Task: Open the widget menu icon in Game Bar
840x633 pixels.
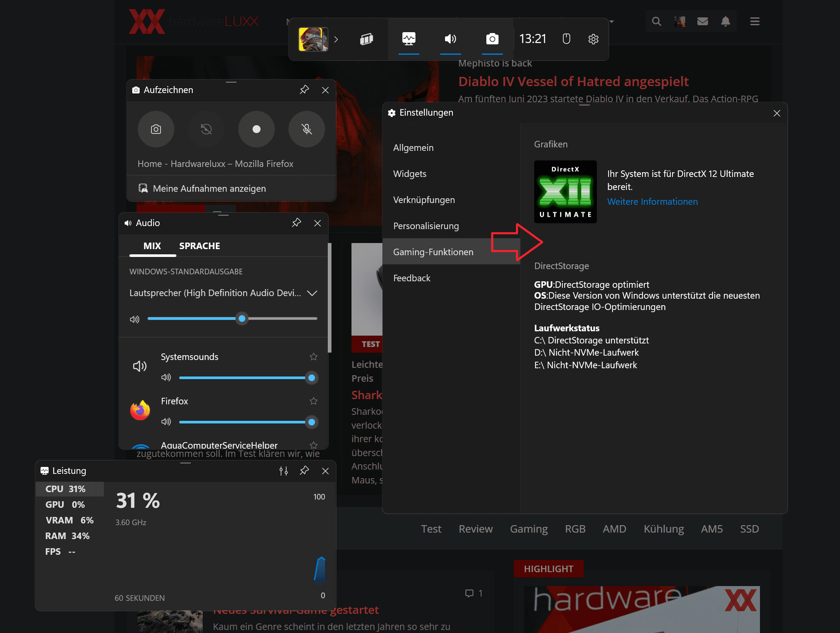Action: [366, 39]
